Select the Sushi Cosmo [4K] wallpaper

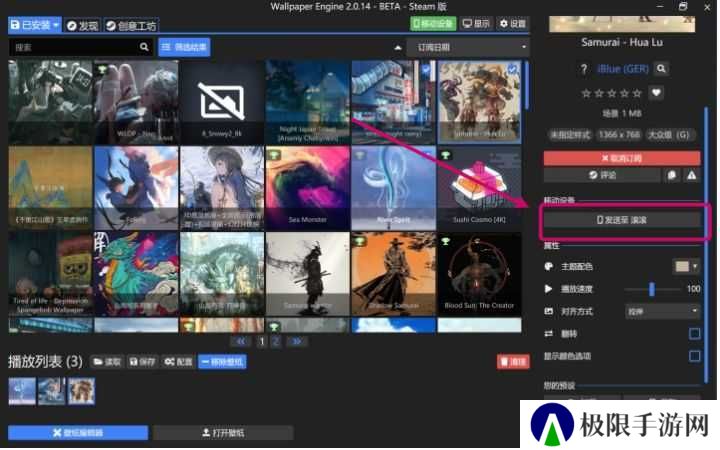pos(479,188)
